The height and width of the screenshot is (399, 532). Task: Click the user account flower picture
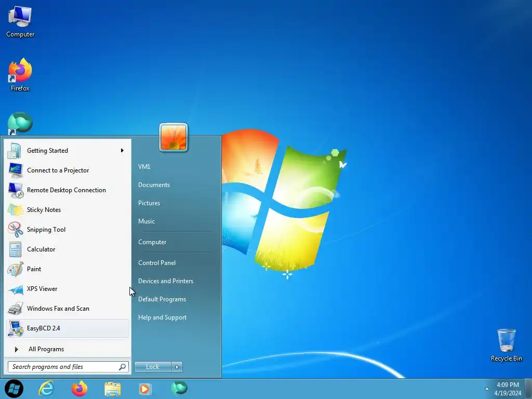pos(174,137)
